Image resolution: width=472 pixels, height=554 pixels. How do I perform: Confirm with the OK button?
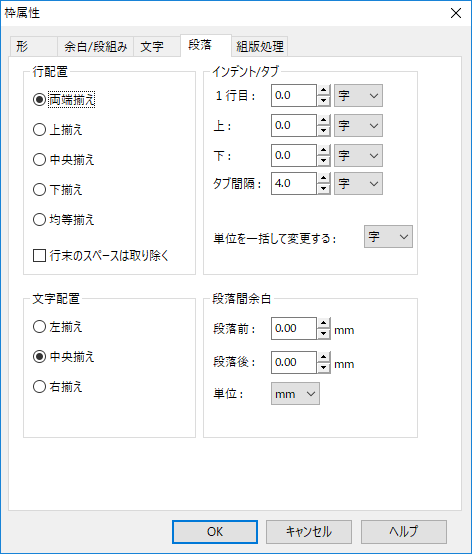(215, 532)
